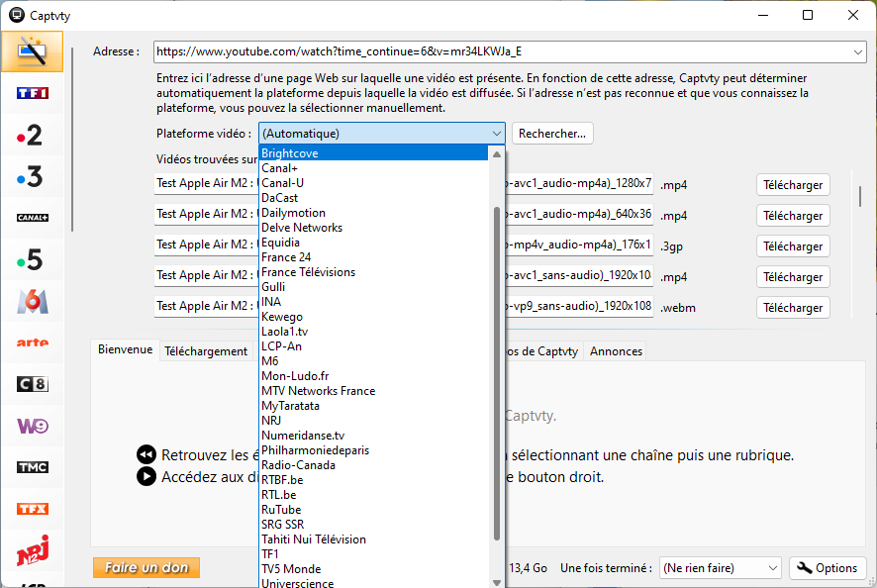Image resolution: width=877 pixels, height=588 pixels.
Task: Select the M6 channel icon
Action: [33, 301]
